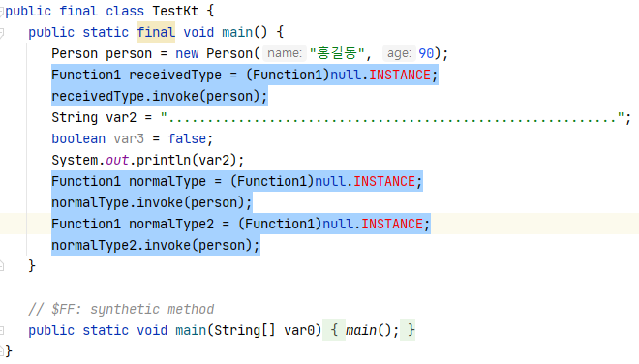Click the italic 'main();' call in folded body
639x364 pixels.
tap(373, 330)
